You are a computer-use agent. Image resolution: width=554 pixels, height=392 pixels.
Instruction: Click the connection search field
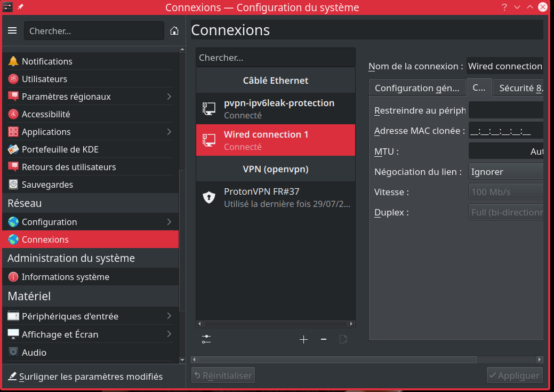275,58
